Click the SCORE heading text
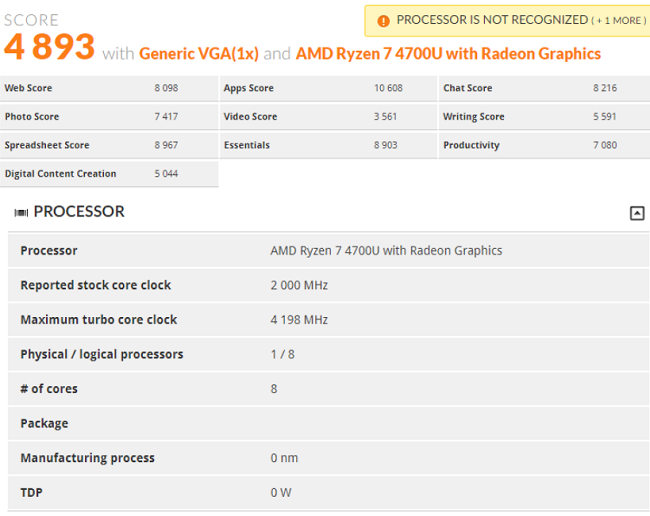The image size is (650, 516). (31, 20)
